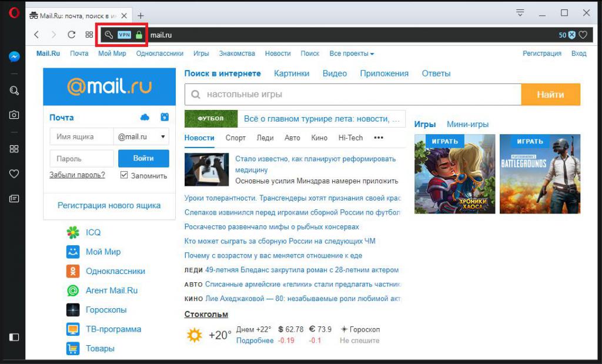
Task: Go forward to the next page
Action: click(53, 35)
